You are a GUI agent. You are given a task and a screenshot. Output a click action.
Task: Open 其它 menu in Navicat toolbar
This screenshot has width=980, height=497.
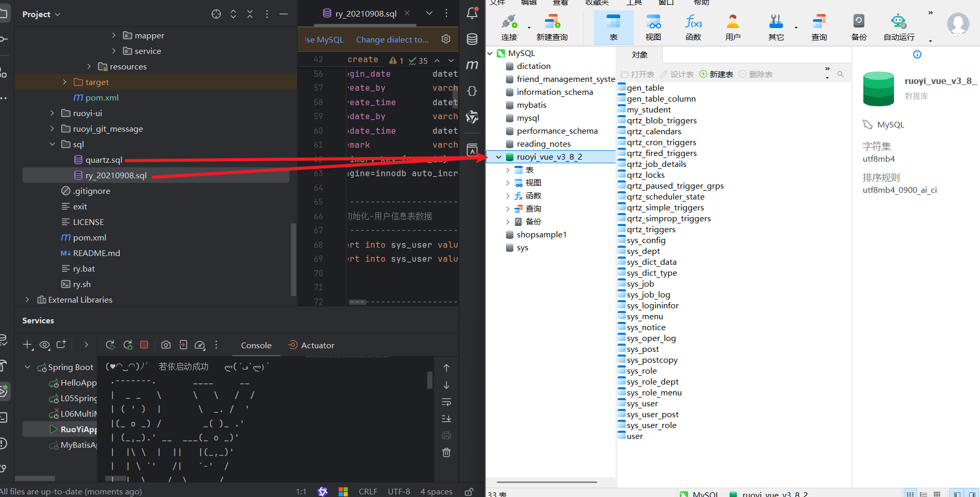coord(776,27)
